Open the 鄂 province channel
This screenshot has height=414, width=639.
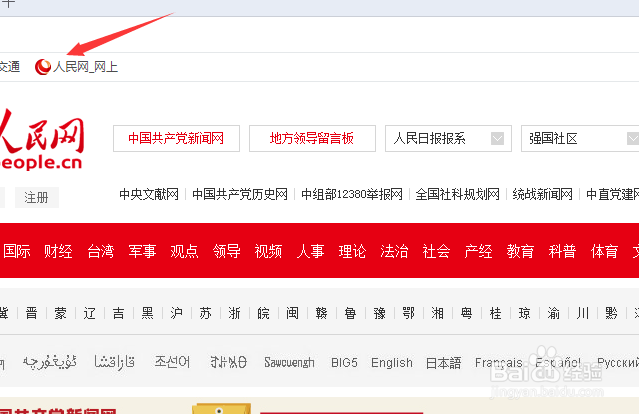pyautogui.click(x=408, y=313)
